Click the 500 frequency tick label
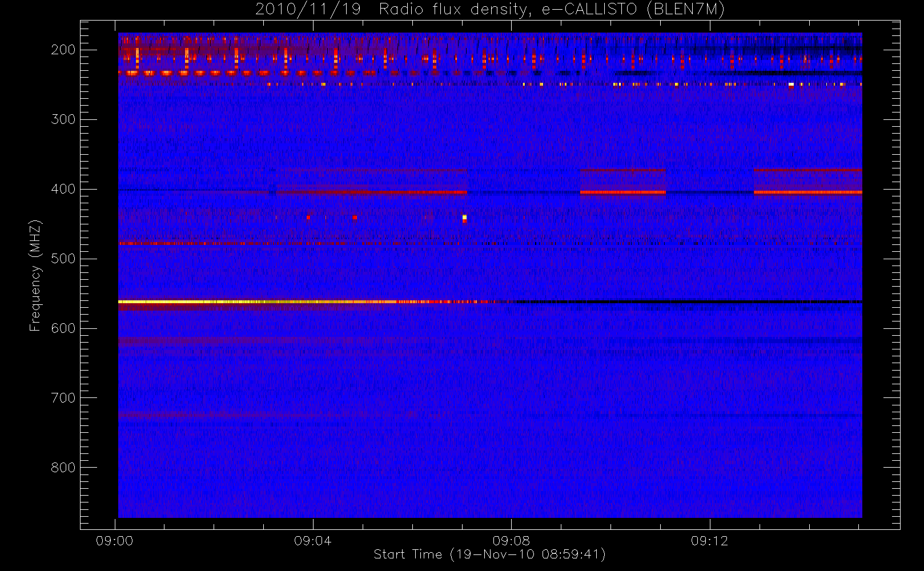This screenshot has width=924, height=571. tap(63, 259)
